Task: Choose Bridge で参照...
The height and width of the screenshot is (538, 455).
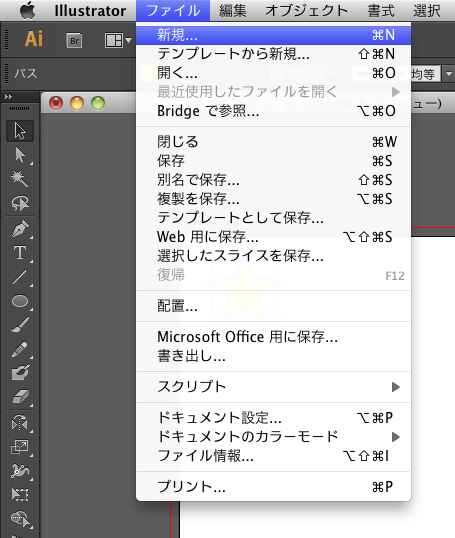Action: [x=274, y=110]
